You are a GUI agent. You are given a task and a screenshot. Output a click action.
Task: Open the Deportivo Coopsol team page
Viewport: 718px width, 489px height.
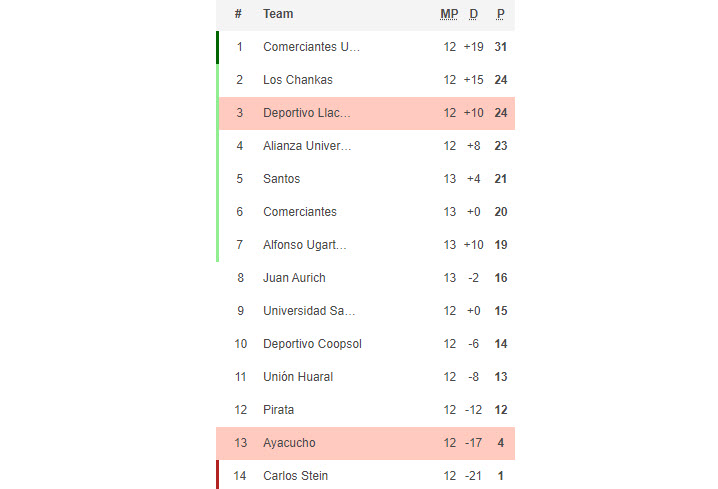coord(312,344)
